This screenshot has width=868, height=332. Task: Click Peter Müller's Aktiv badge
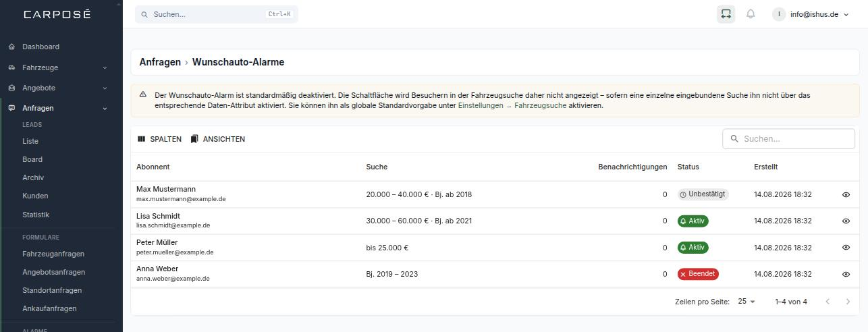(x=693, y=248)
